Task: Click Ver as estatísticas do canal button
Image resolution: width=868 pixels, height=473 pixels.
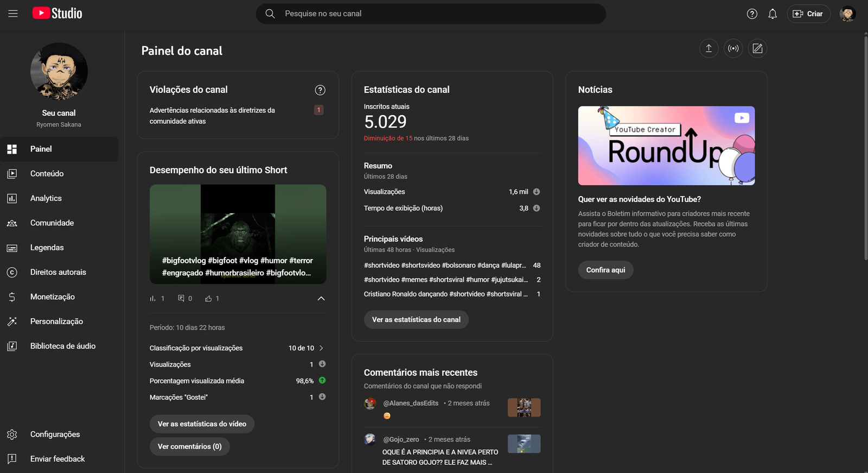Action: [416, 320]
